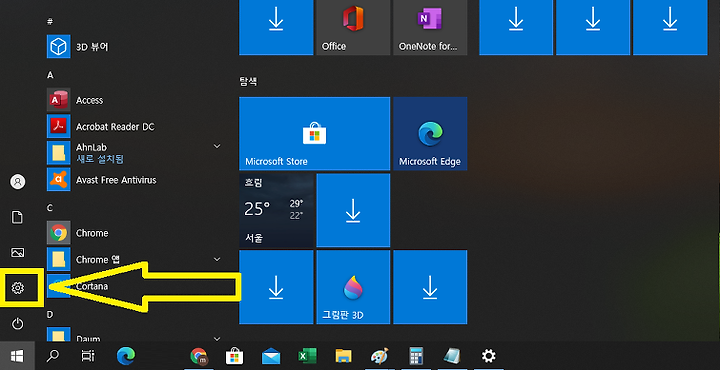Open Mail from the taskbar
The width and height of the screenshot is (720, 370).
click(x=271, y=356)
